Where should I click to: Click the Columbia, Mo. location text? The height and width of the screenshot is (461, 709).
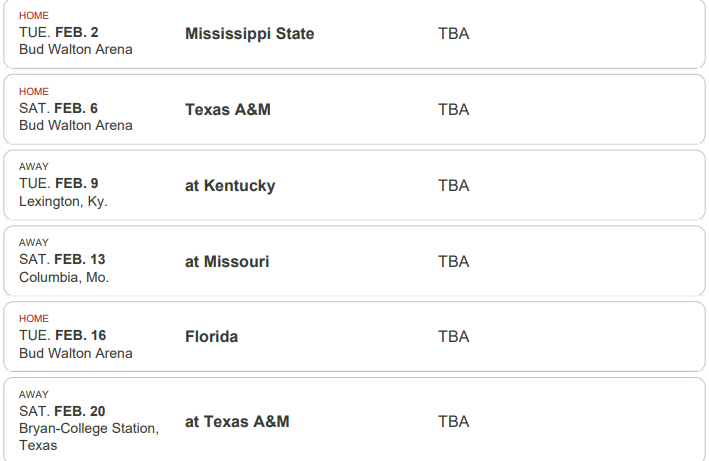point(64,277)
